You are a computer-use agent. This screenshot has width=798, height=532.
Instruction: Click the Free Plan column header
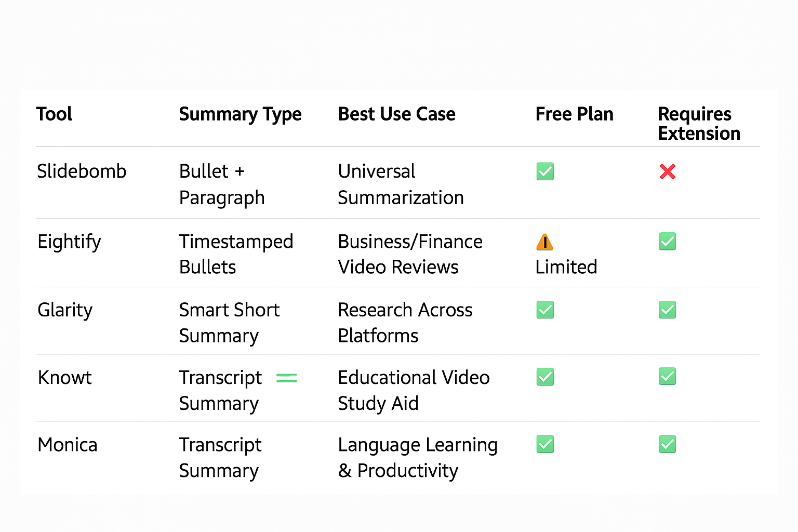tap(574, 114)
